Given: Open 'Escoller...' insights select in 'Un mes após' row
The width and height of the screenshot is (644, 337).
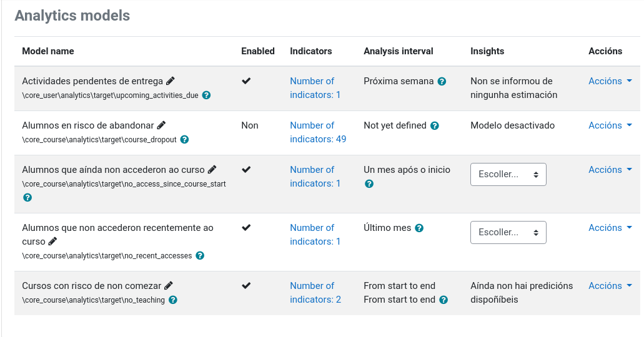Looking at the screenshot, I should click(x=508, y=175).
